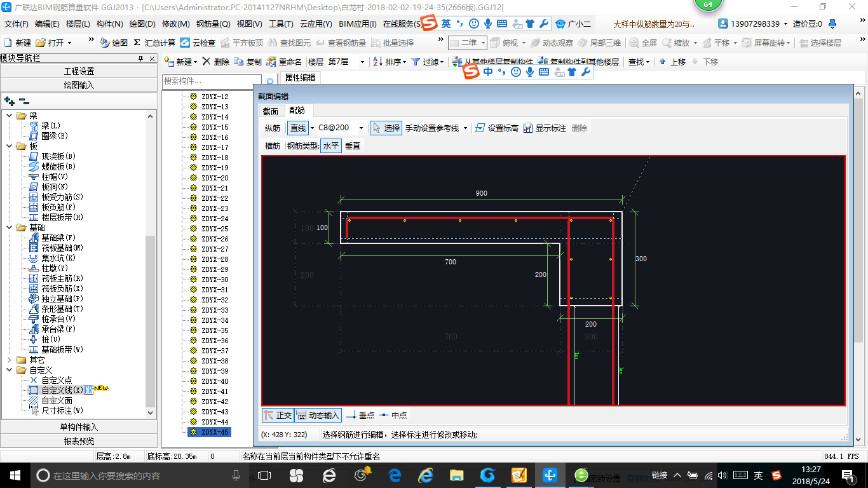Run 汇总计算 summary calculation

[x=154, y=43]
